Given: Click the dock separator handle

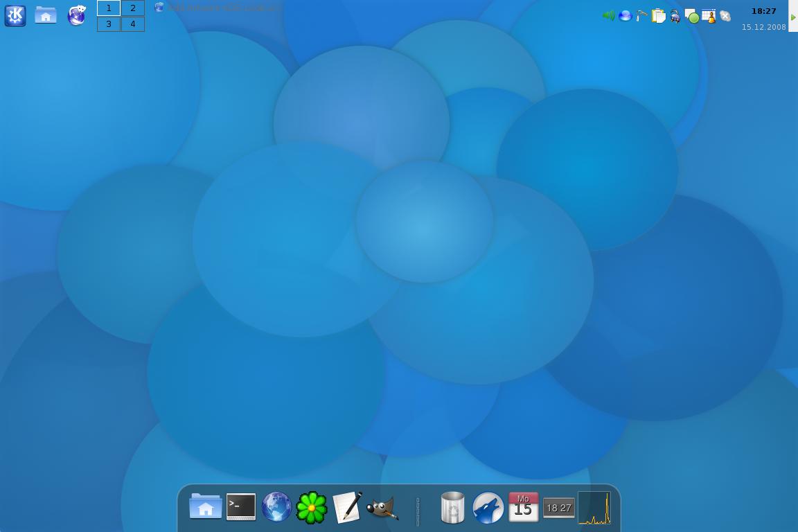Looking at the screenshot, I should coord(418,511).
